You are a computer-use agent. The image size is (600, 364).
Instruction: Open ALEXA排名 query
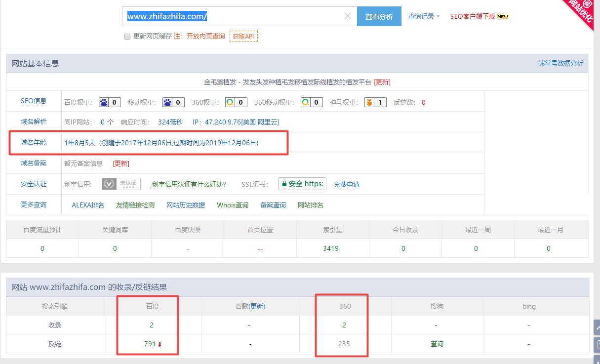(x=88, y=205)
